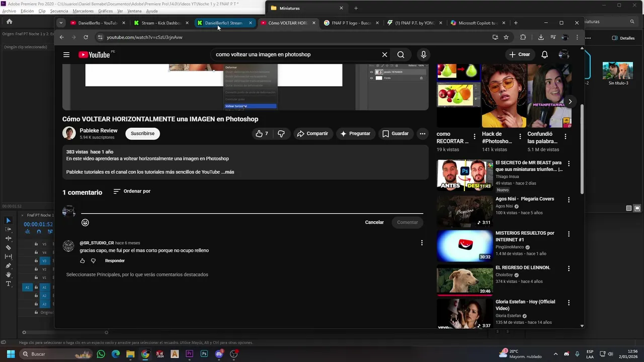Viewport: 644px width, 362px height.
Task: Dislike the video with thumbs down
Action: (x=281, y=134)
